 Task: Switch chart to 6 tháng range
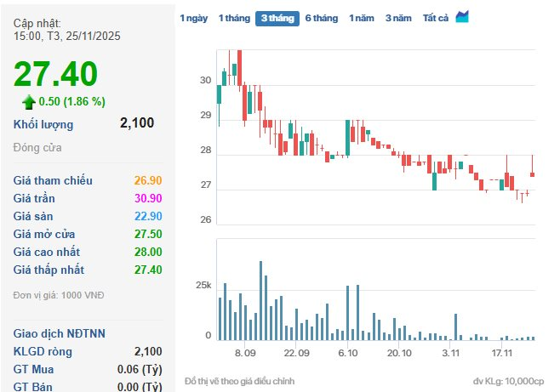click(x=322, y=19)
